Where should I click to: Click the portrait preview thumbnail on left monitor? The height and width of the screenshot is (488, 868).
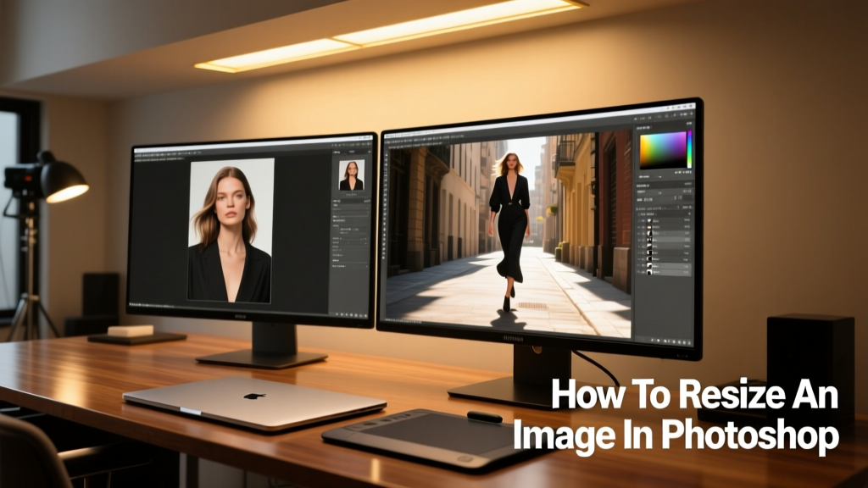tap(352, 175)
